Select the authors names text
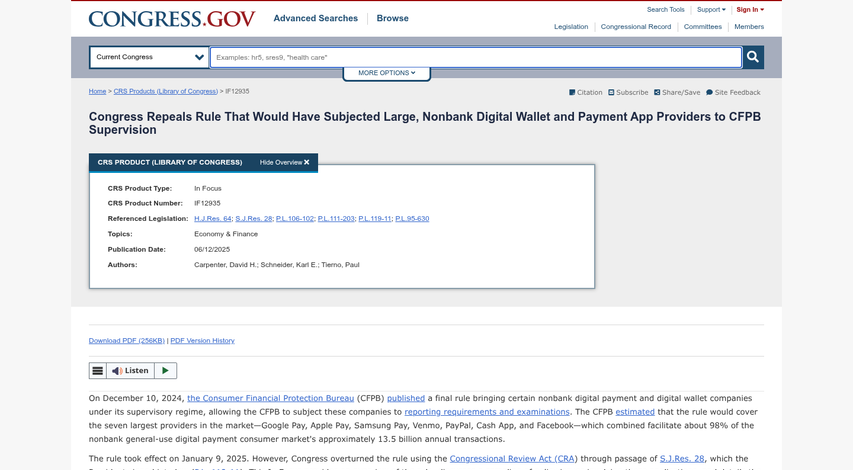Screen dimensions: 853x470 click(277, 265)
